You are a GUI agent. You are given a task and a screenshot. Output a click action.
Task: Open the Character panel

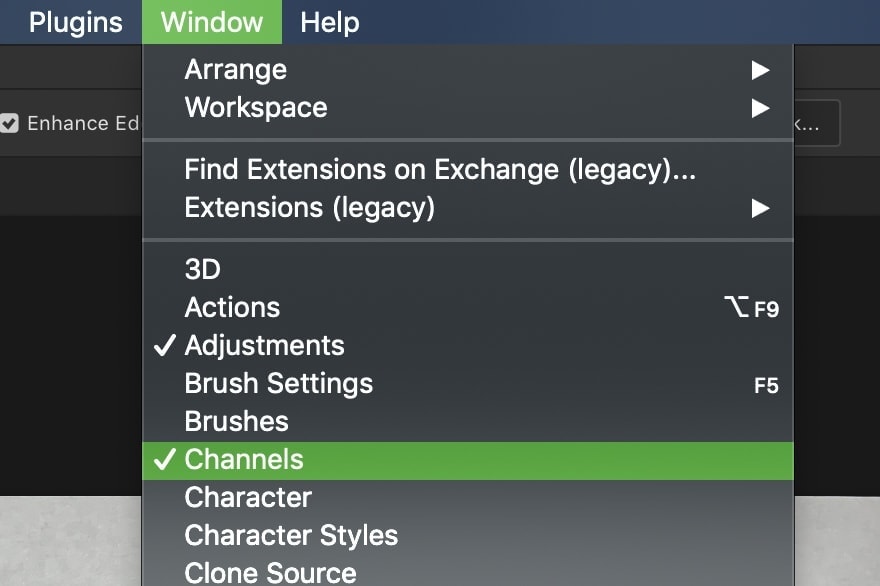tap(468, 498)
